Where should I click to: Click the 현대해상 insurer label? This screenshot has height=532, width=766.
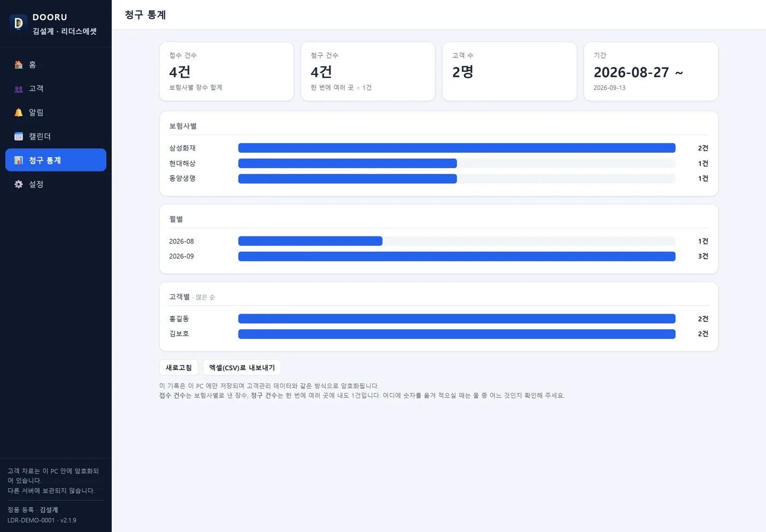point(183,163)
